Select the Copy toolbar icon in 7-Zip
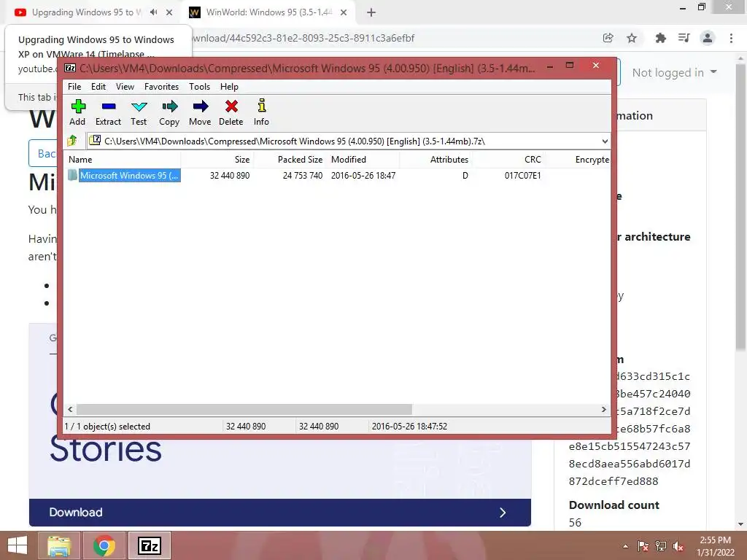747x560 pixels. [x=169, y=112]
